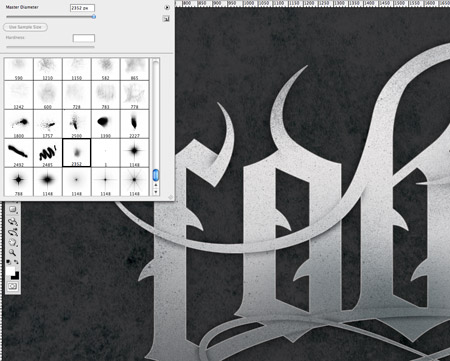Image resolution: width=450 pixels, height=361 pixels.
Task: Open the brush picker flyout menu arrow
Action: 167,7
